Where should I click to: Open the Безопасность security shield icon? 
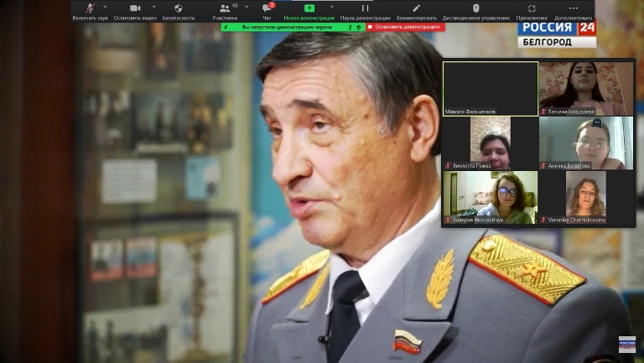(179, 8)
